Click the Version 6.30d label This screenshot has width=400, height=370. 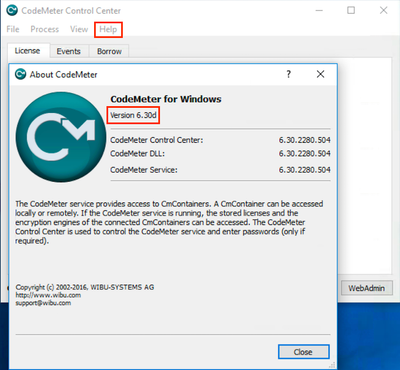(133, 115)
